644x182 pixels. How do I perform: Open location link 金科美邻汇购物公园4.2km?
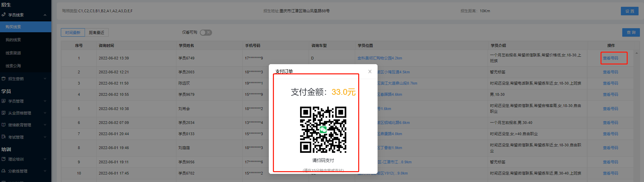point(380,58)
